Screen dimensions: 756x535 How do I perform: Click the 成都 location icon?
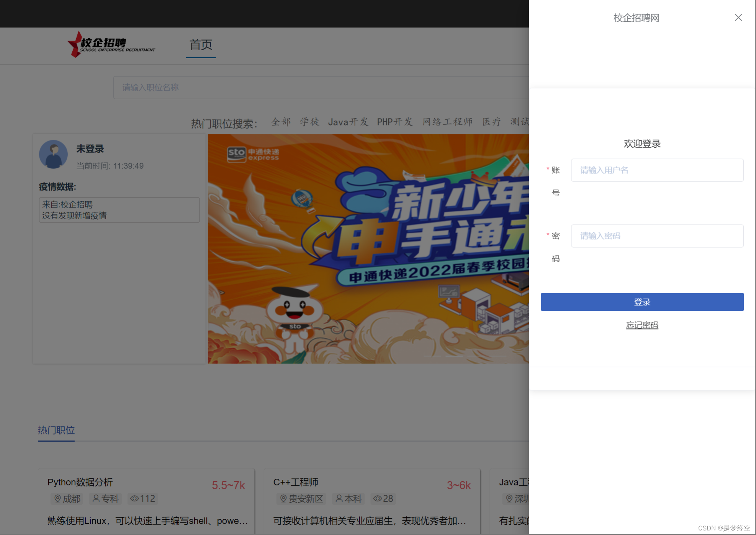click(57, 499)
